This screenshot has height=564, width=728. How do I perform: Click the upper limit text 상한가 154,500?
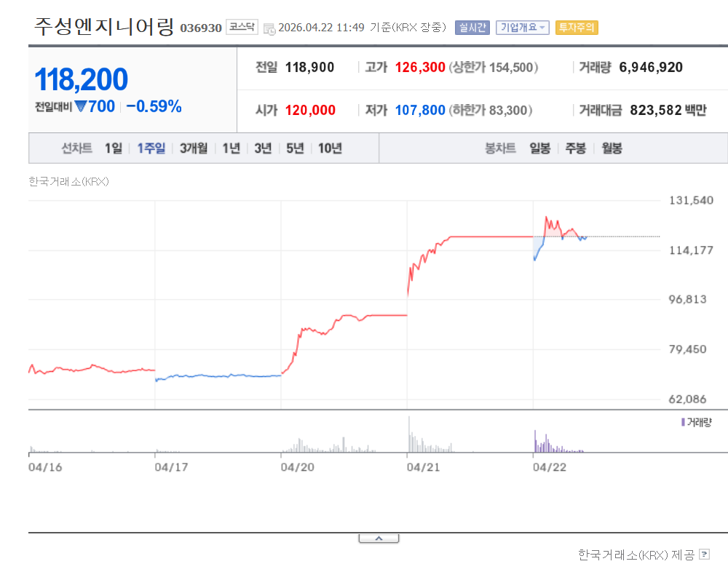tap(493, 67)
